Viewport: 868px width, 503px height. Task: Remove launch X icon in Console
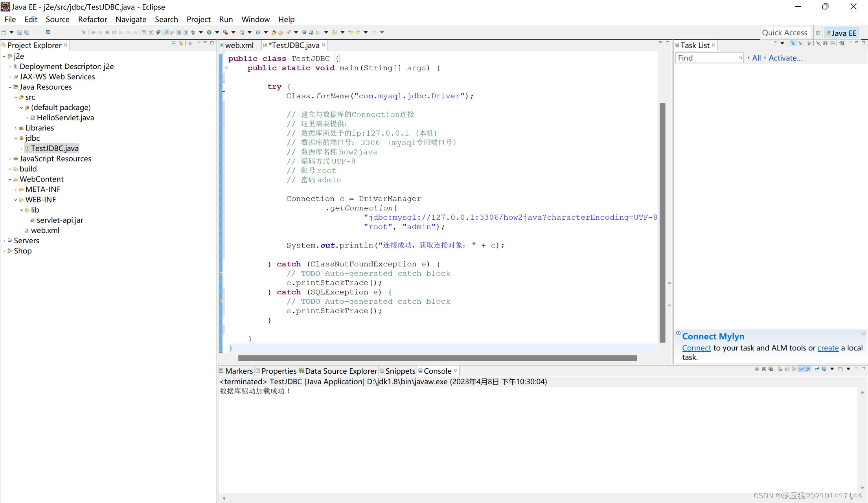click(764, 369)
